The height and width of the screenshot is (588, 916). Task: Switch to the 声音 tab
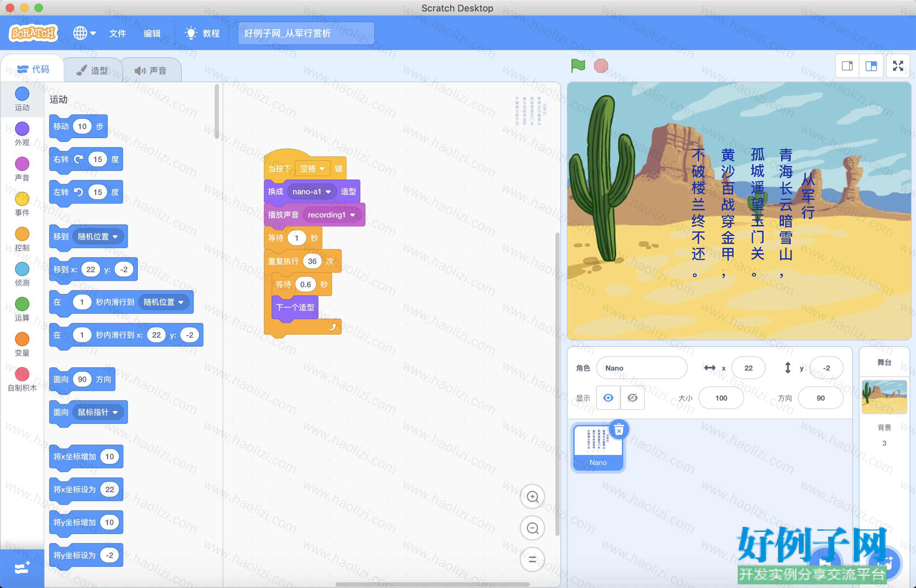coord(151,70)
